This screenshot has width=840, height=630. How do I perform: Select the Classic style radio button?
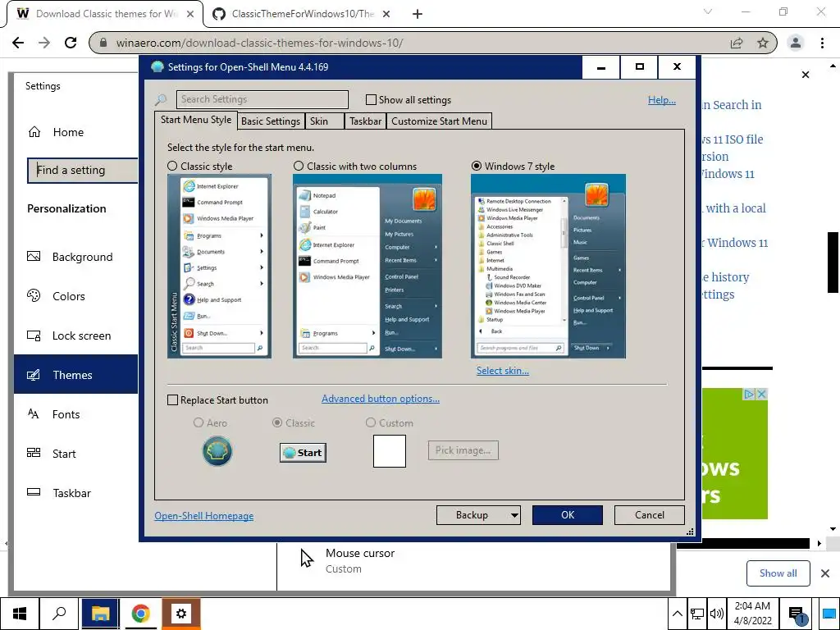(172, 166)
